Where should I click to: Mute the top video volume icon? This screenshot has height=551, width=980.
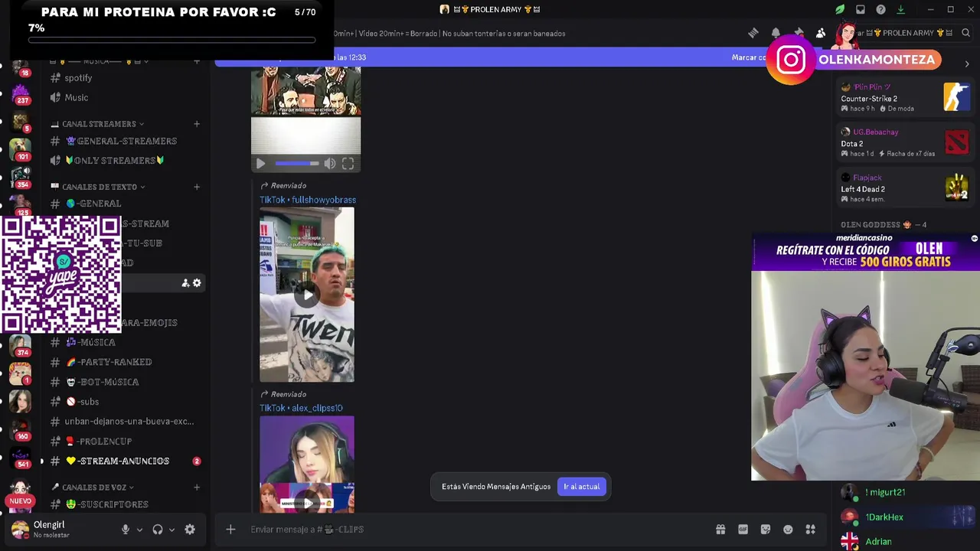click(x=330, y=163)
